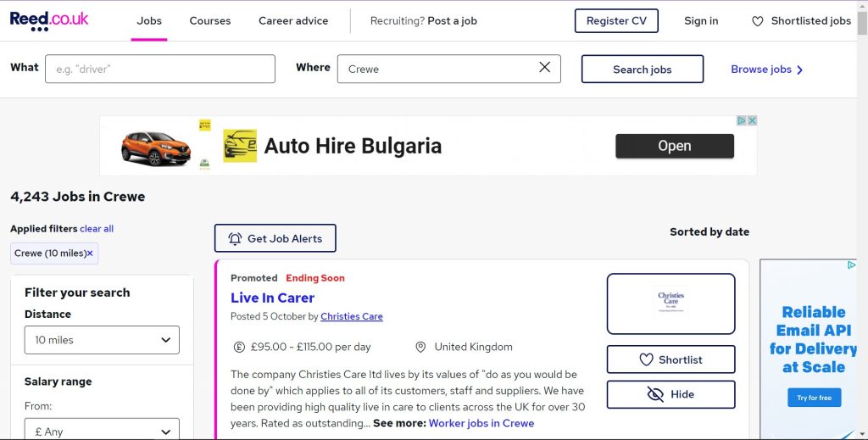868x440 pixels.
Task: Click the Register CV button
Action: 616,21
